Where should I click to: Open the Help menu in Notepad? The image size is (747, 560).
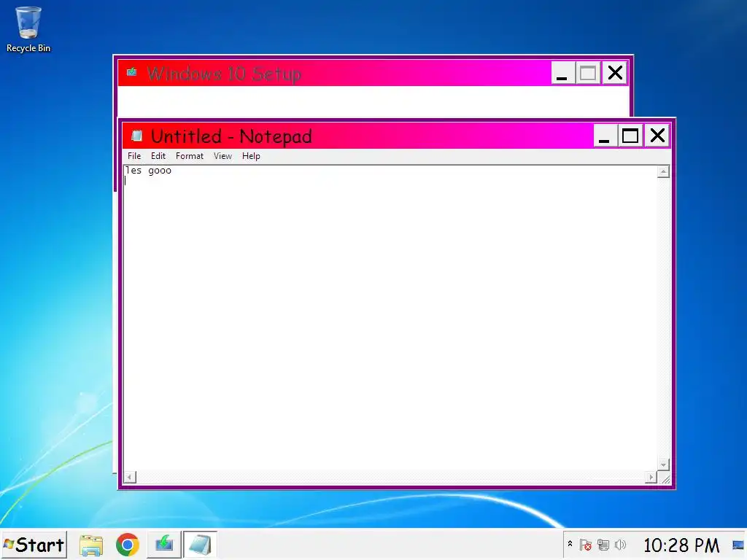tap(251, 156)
